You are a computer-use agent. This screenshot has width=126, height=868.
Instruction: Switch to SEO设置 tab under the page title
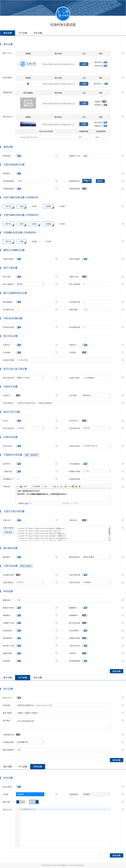23,33
